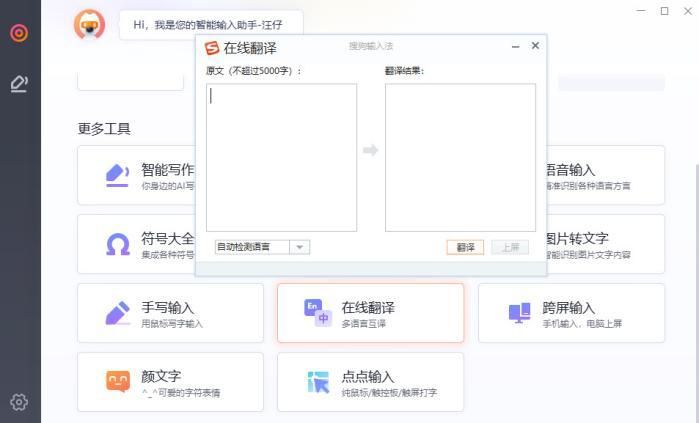This screenshot has height=423, width=699.
Task: Click the main window vertical scrollbar
Action: click(x=696, y=293)
